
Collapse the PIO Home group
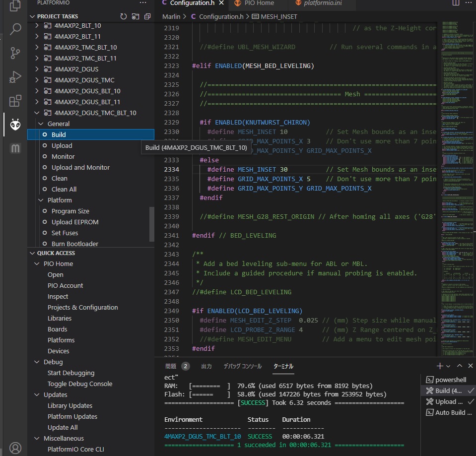(37, 264)
